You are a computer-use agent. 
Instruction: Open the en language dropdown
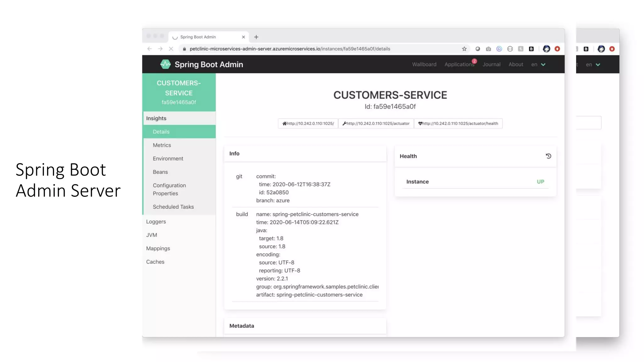538,64
